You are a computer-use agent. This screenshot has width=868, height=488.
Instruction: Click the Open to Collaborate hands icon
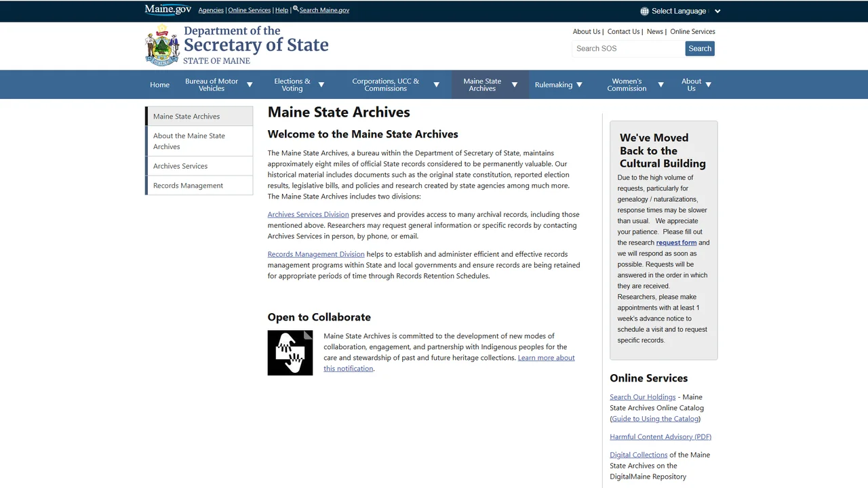coord(290,353)
